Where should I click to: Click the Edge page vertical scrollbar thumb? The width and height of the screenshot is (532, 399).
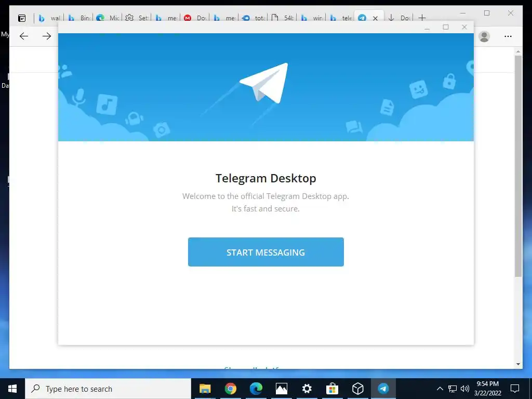pos(518,166)
